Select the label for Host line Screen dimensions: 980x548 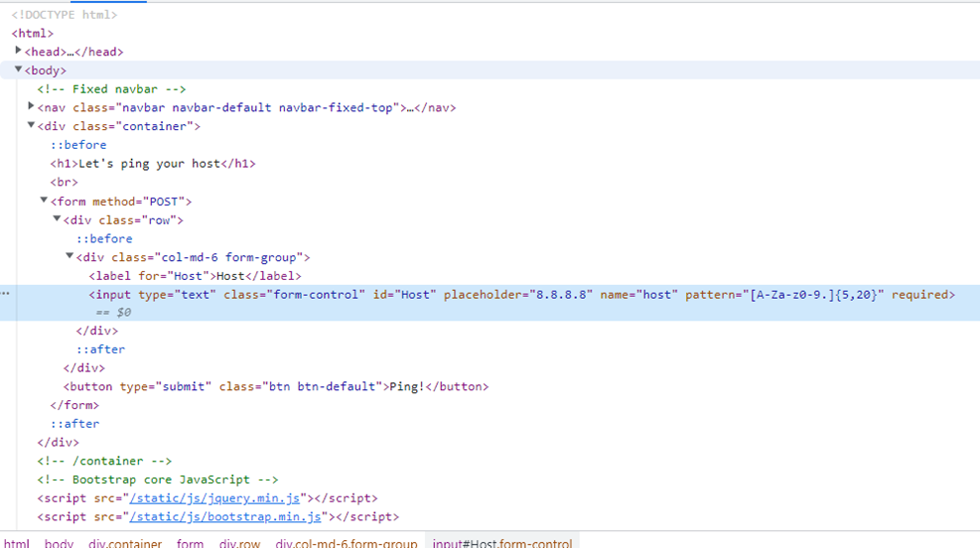(195, 276)
